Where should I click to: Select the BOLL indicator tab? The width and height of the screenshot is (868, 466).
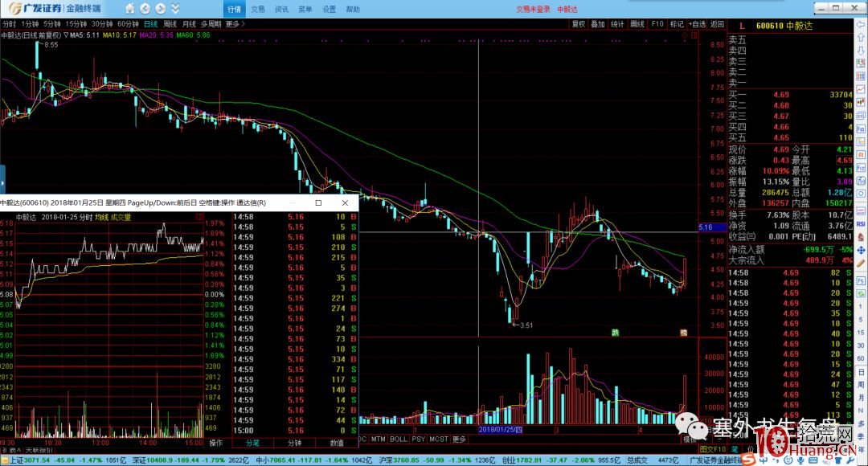399,439
